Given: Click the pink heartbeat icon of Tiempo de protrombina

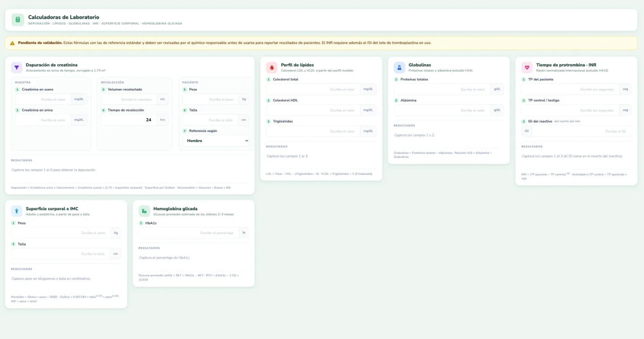Looking at the screenshot, I should pyautogui.click(x=527, y=67).
